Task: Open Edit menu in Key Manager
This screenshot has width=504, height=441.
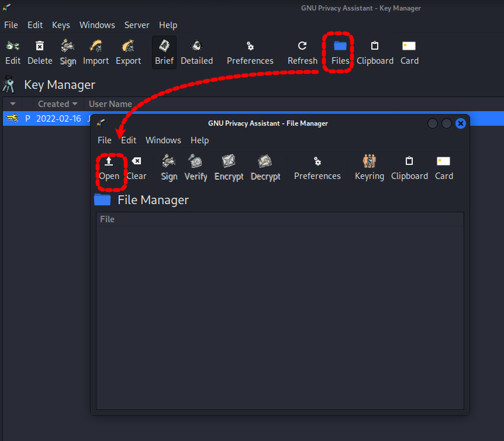Action: coord(35,25)
